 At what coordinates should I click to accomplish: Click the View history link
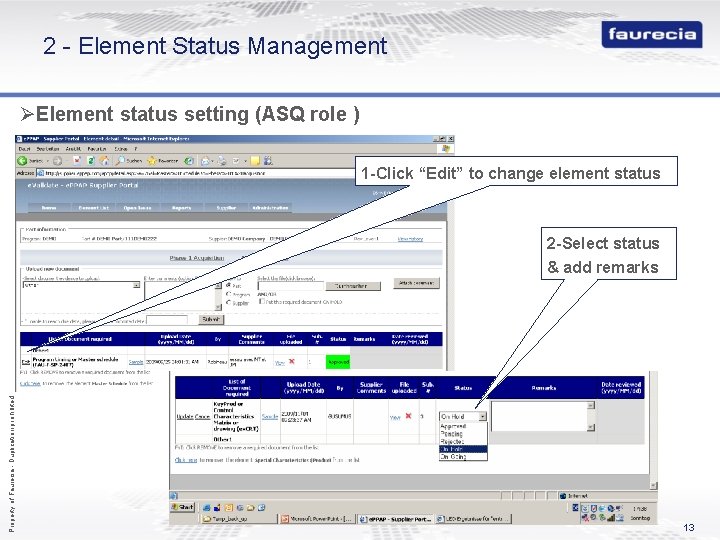pyautogui.click(x=410, y=239)
